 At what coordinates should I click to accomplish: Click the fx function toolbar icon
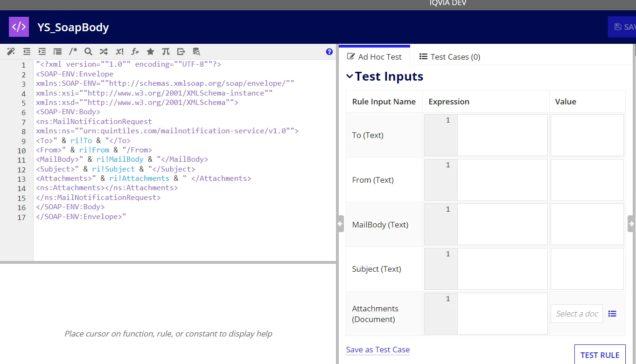point(135,52)
